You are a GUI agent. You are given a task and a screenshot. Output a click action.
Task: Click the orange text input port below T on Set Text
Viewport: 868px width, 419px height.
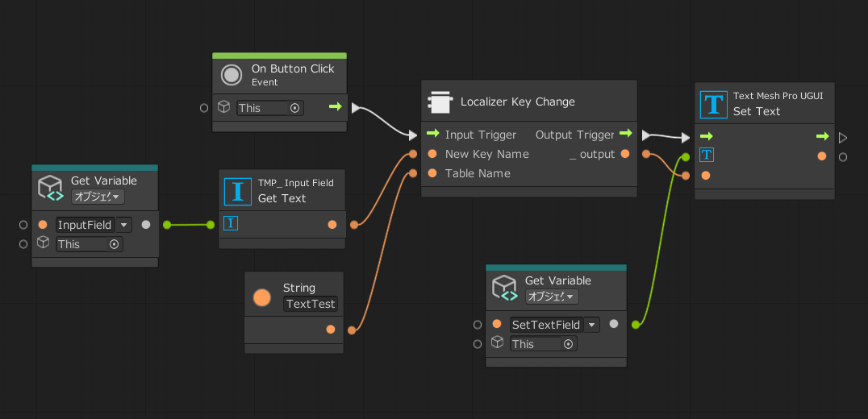coord(706,176)
